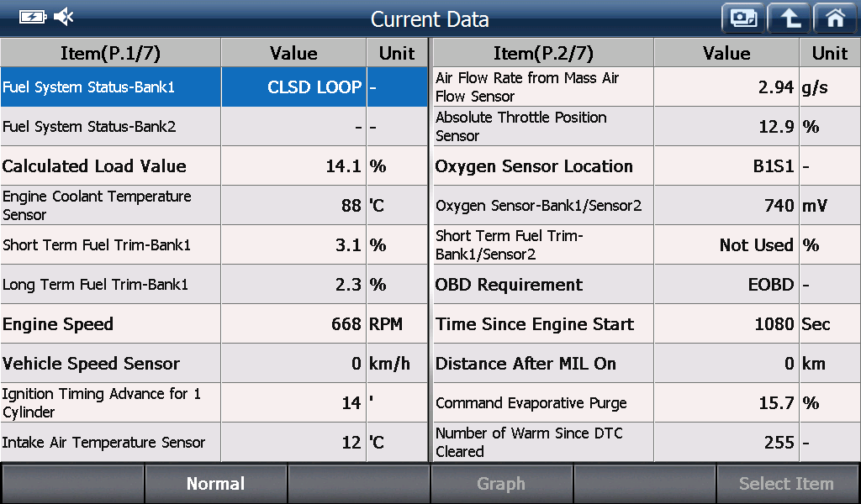Click the back arrow icon
The height and width of the screenshot is (504, 861).
coord(789,18)
